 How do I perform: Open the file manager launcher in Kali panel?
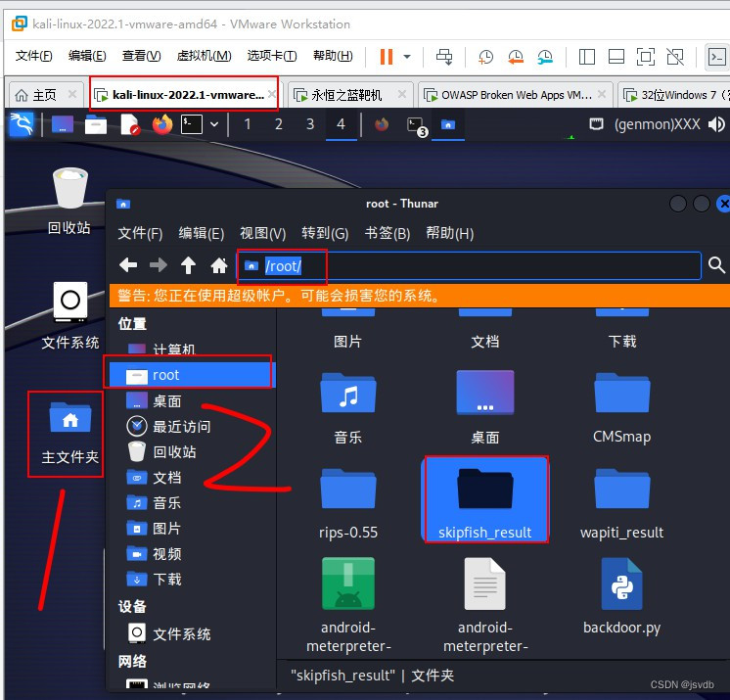click(x=96, y=124)
